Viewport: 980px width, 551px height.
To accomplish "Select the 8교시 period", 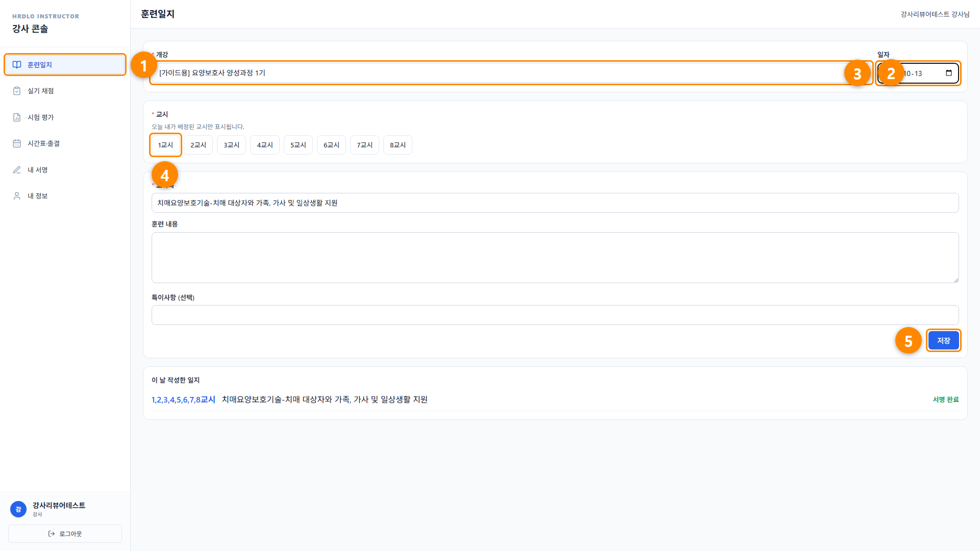I will coord(398,145).
